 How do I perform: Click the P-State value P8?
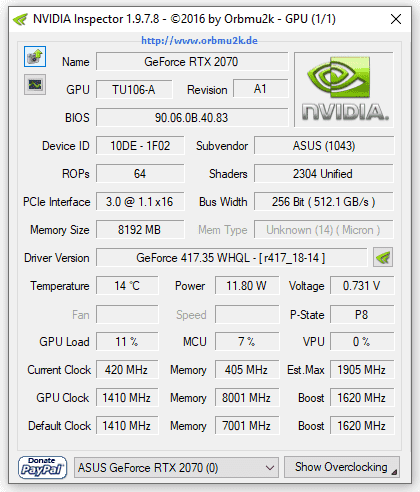(x=362, y=314)
